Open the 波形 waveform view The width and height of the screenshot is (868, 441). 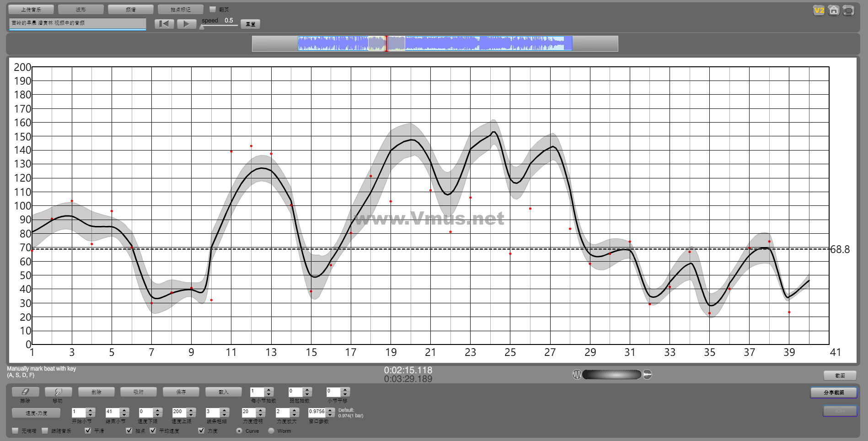[x=80, y=9]
